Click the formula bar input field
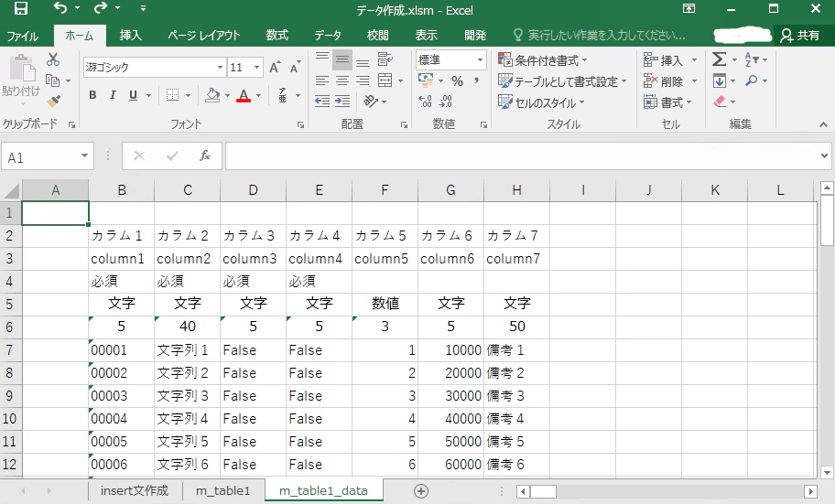835x504 pixels. [x=522, y=155]
